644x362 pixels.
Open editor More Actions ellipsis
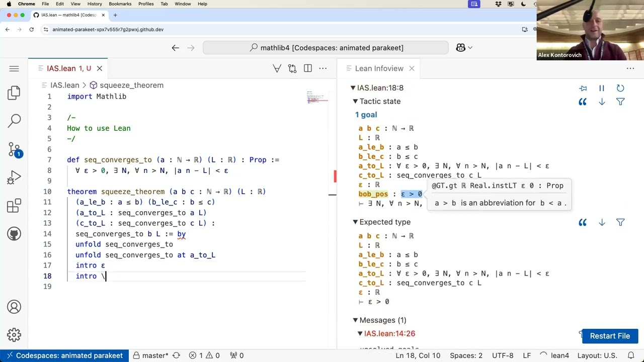(x=323, y=68)
